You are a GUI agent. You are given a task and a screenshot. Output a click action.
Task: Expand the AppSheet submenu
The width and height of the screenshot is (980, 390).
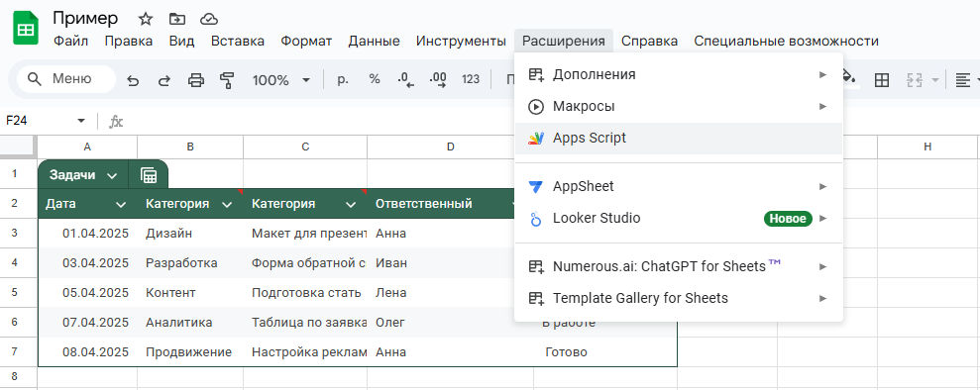679,186
